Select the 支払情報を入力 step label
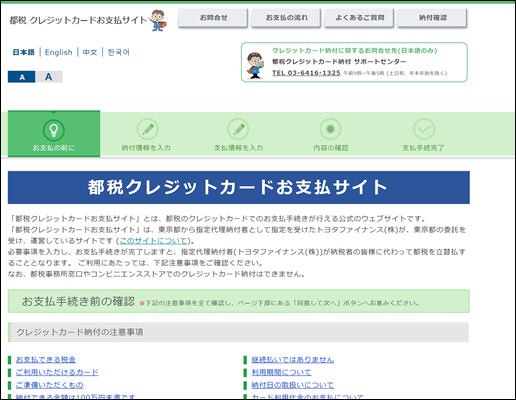Viewport: 516px width, 400px height. point(238,148)
